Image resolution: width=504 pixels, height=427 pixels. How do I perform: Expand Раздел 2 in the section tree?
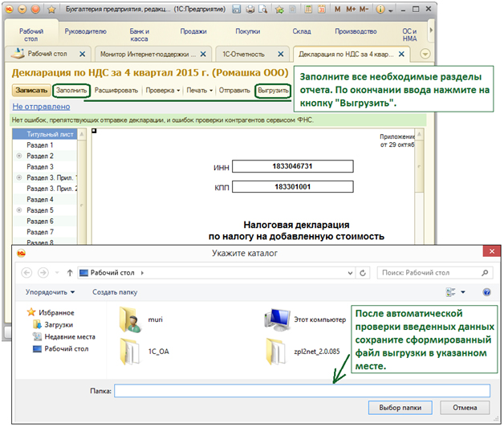tap(19, 156)
